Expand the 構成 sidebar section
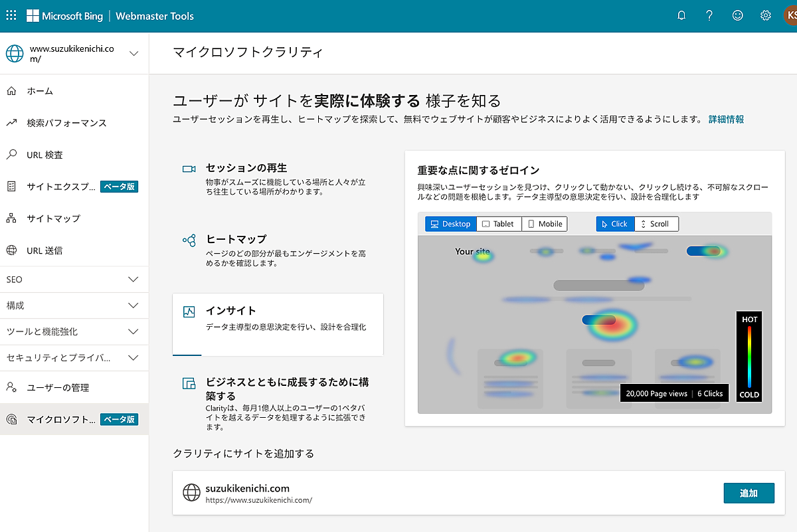 [x=74, y=306]
